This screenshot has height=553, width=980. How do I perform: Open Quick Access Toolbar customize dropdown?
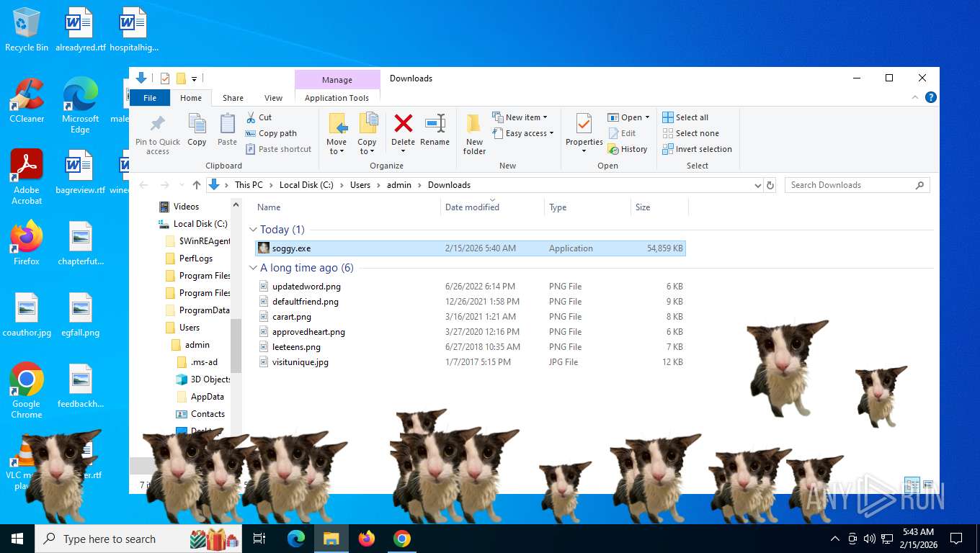coord(194,78)
